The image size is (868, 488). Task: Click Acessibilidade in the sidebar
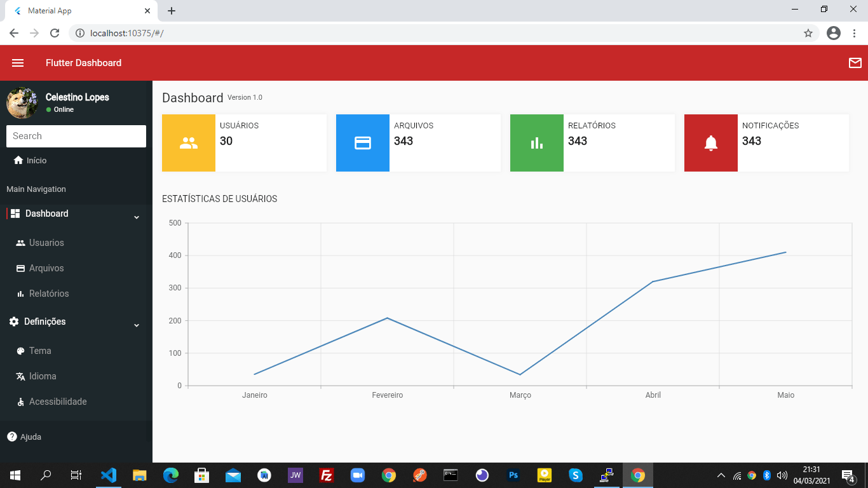coord(58,401)
